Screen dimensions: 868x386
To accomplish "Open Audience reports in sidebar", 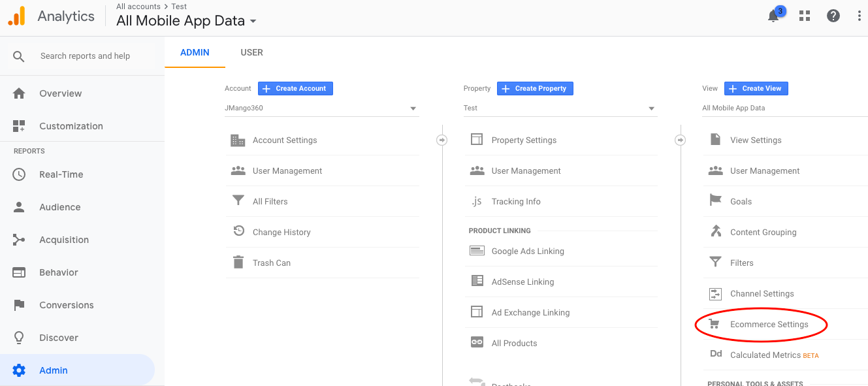I will (x=60, y=207).
